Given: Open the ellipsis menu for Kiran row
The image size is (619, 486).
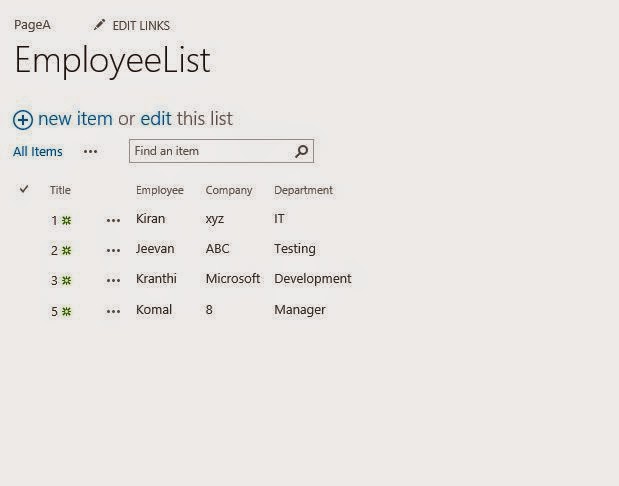Looking at the screenshot, I should (x=113, y=220).
